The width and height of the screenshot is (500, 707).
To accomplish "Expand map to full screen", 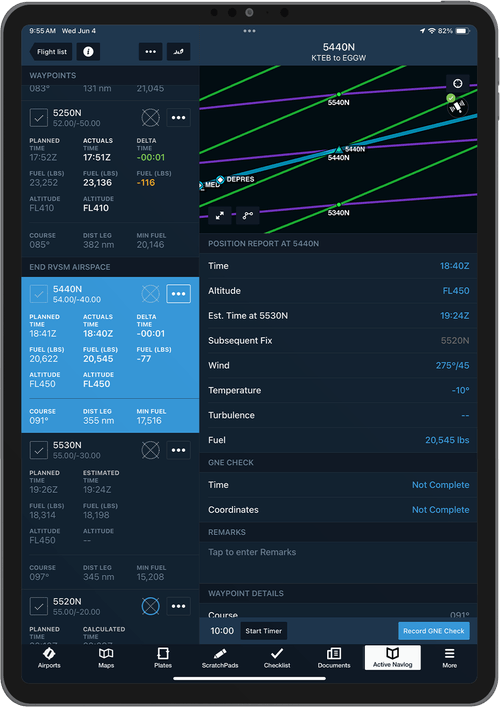I will coord(220,216).
